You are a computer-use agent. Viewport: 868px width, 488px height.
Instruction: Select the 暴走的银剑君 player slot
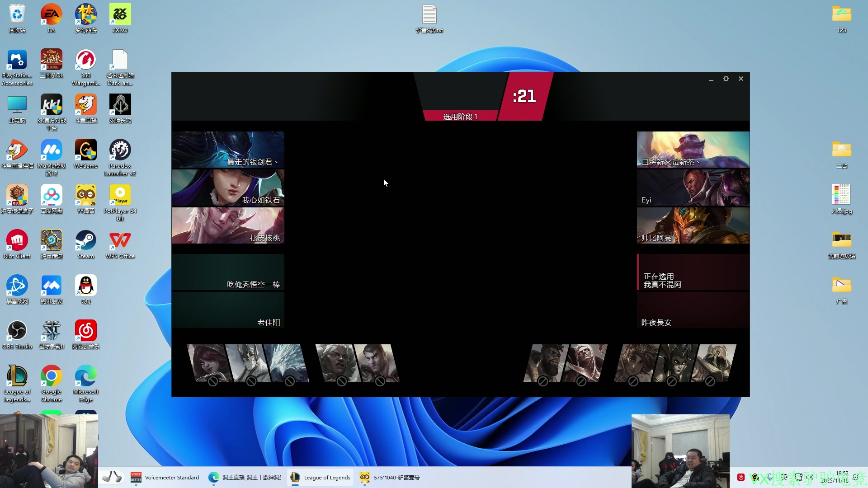pos(228,150)
